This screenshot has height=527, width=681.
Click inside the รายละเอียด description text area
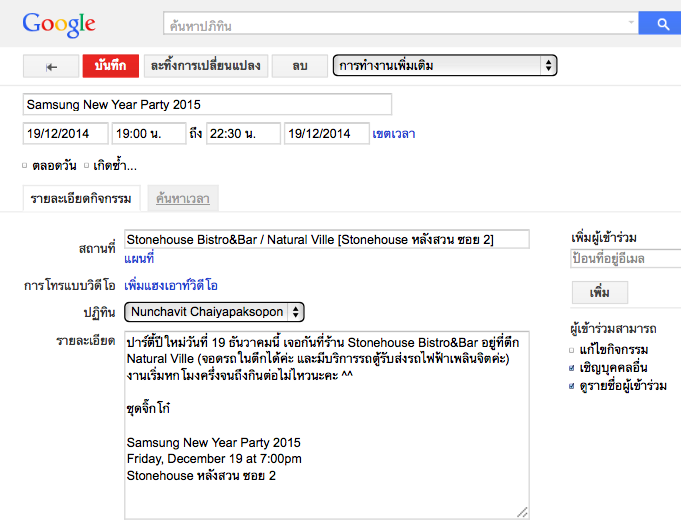pyautogui.click(x=327, y=425)
